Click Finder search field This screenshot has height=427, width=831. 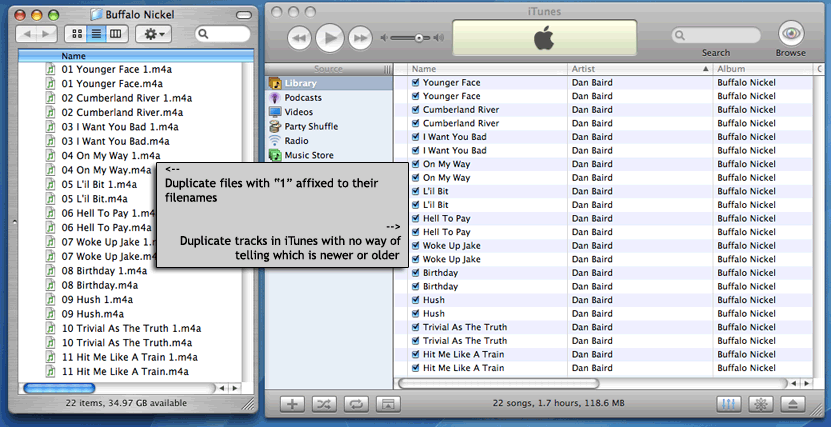[223, 34]
